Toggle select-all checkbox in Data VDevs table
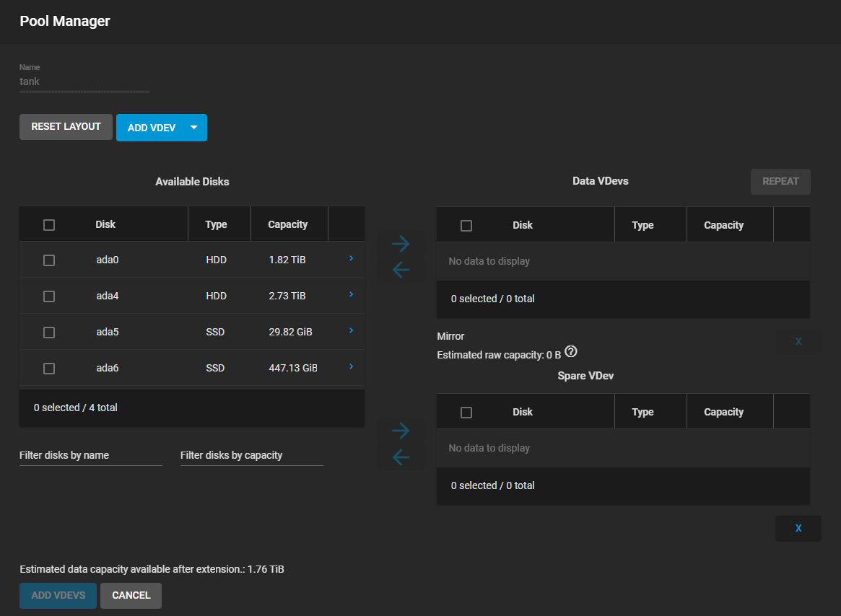Screen dimensions: 841x616 pyautogui.click(x=466, y=226)
